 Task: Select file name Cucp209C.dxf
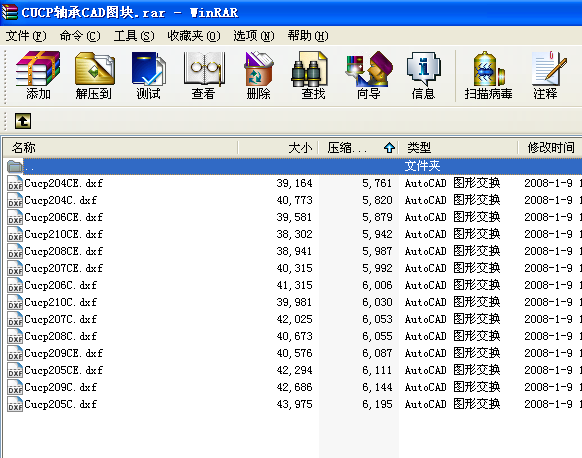pos(61,387)
